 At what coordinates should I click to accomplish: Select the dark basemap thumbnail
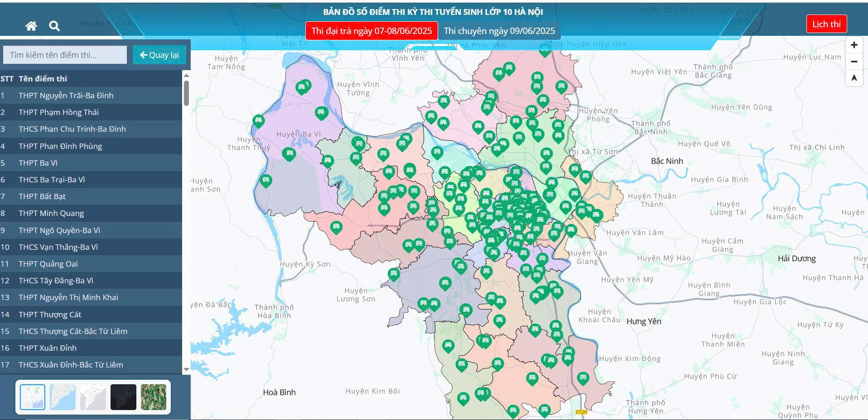pyautogui.click(x=123, y=397)
